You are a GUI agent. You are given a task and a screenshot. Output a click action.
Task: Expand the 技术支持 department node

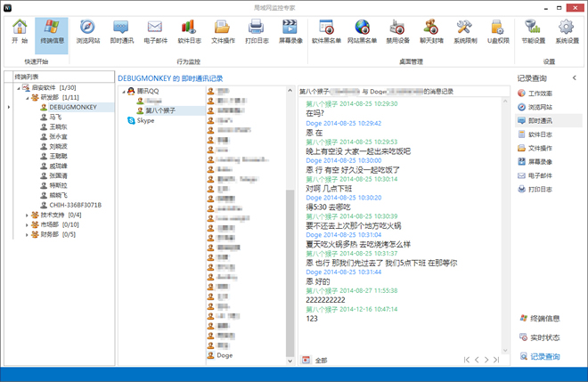(27, 215)
